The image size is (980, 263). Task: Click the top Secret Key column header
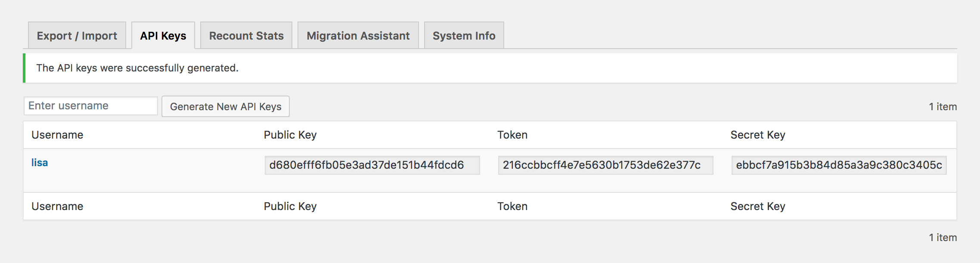[x=758, y=135]
